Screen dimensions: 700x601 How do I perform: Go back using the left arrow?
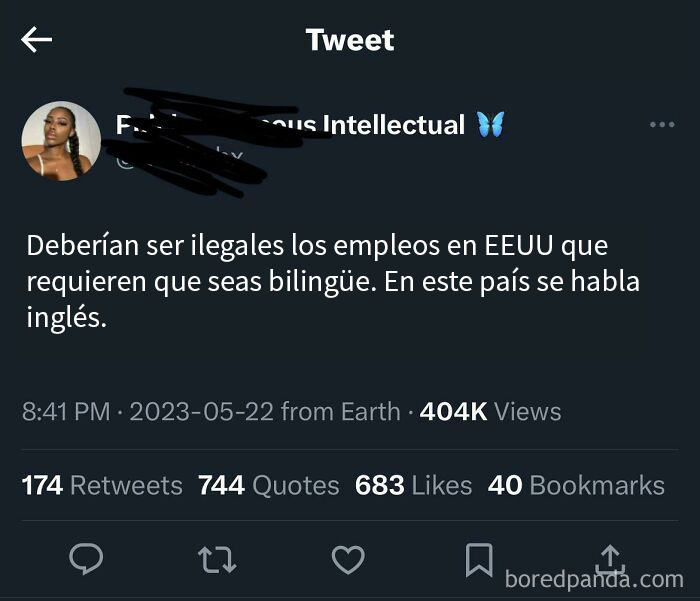(37, 39)
